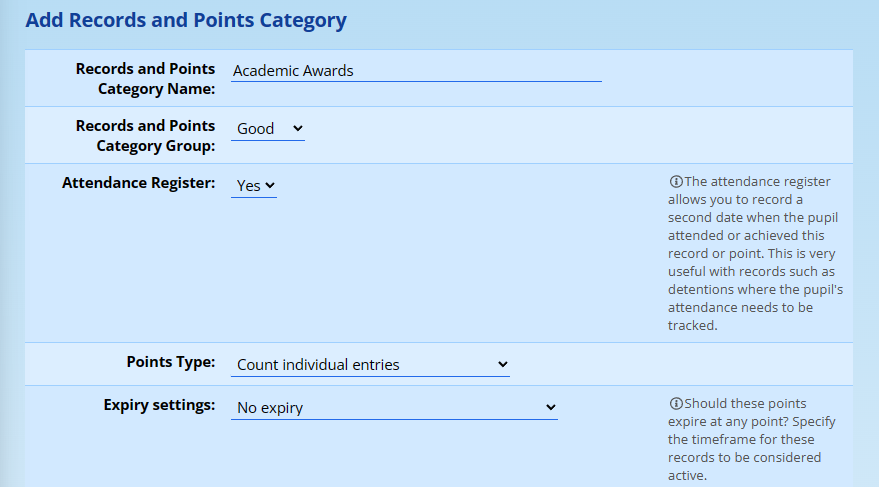Click the chevron arrow on the Yes dropdown
The width and height of the screenshot is (879, 487).
click(269, 186)
